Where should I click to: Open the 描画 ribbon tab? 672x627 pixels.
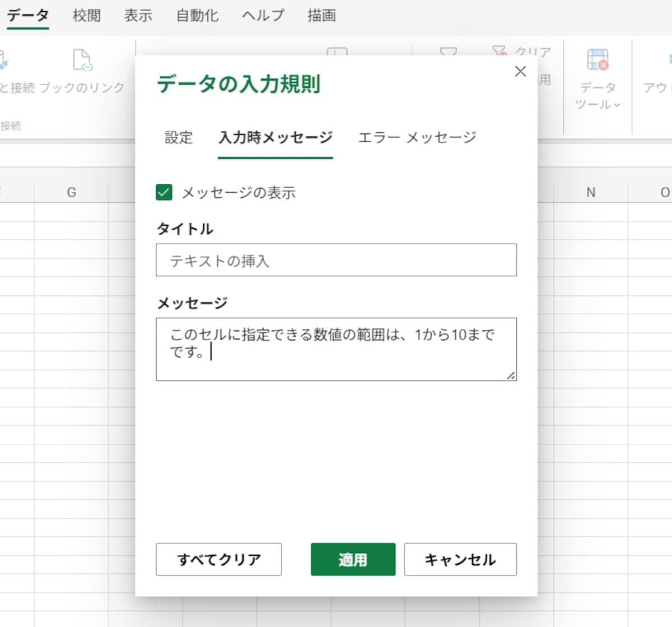point(320,15)
